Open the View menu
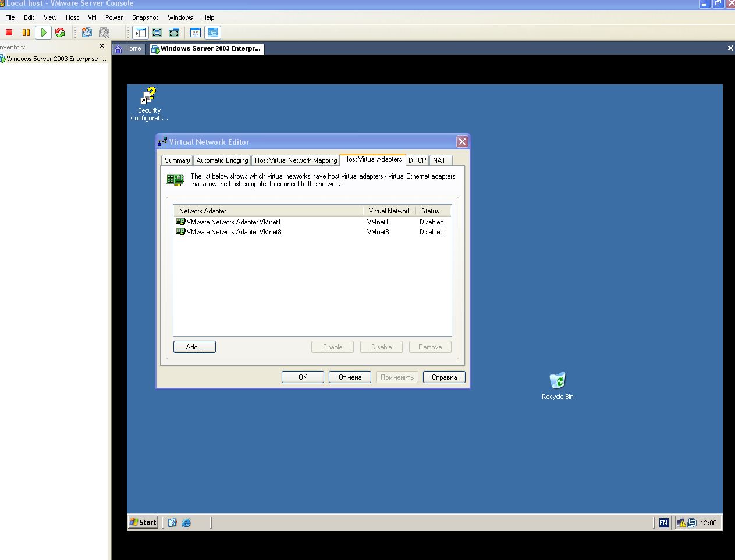 [50, 17]
